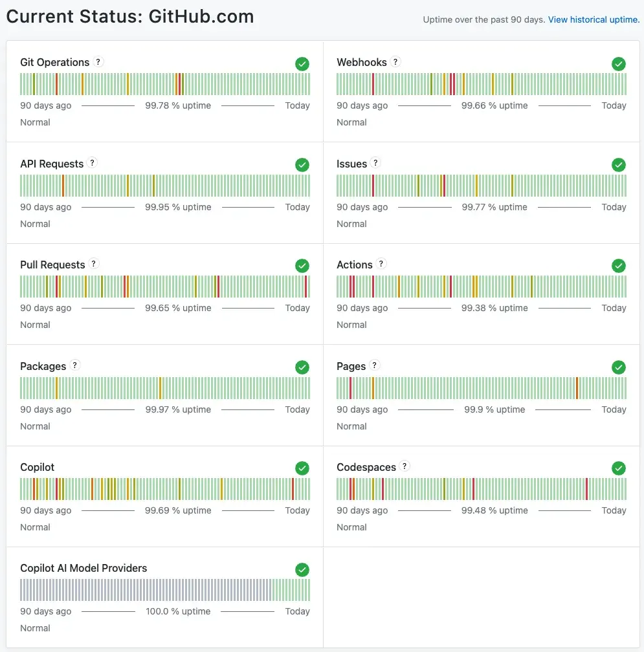Viewport: 644px width, 652px height.
Task: Click the 99.9 % uptime value
Action: point(494,409)
